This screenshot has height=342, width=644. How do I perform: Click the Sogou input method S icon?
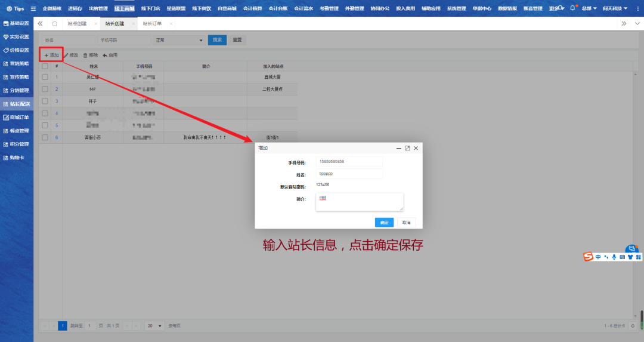589,257
